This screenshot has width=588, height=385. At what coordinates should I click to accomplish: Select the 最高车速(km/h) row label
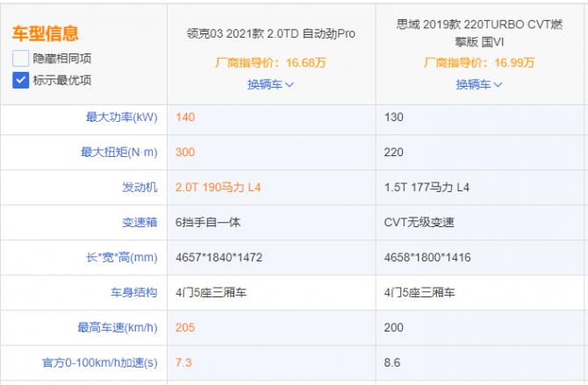point(118,328)
